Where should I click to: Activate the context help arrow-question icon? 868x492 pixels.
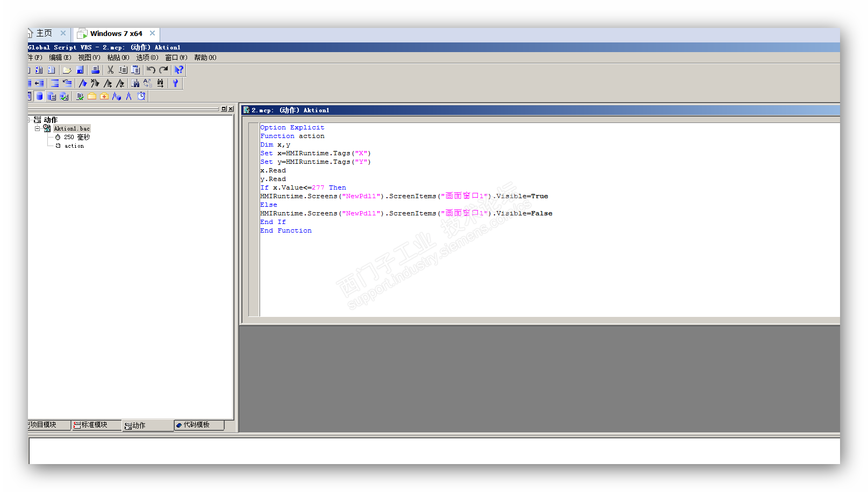(179, 70)
